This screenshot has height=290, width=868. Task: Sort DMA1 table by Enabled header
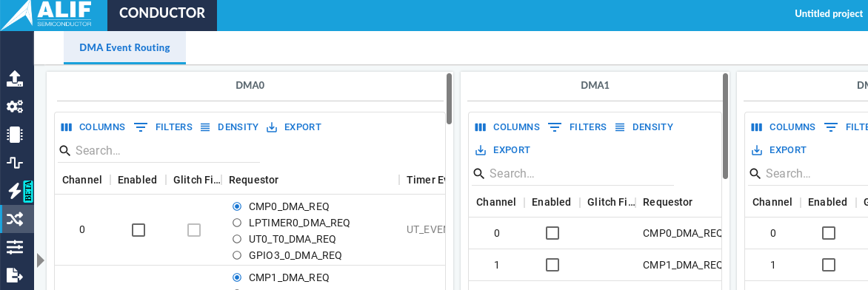pos(551,202)
